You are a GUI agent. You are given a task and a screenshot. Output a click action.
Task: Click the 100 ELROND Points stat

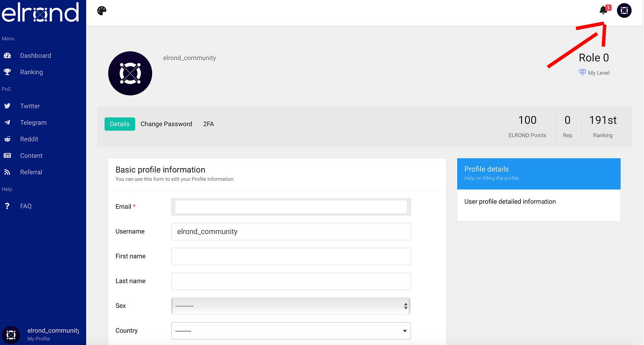point(527,127)
